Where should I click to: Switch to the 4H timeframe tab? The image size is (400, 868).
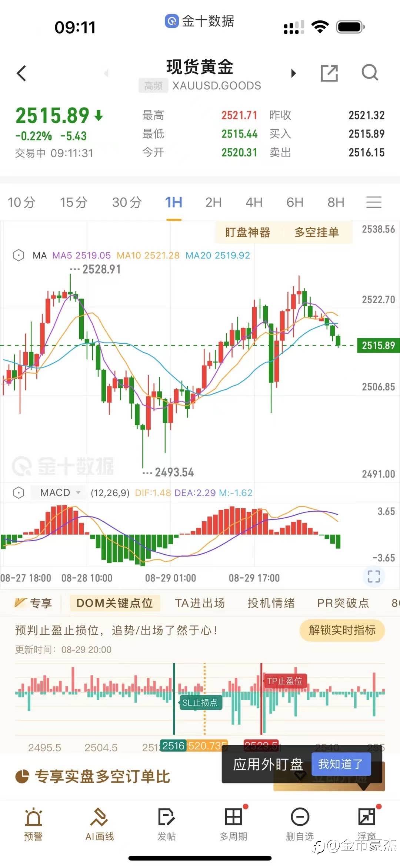[254, 202]
